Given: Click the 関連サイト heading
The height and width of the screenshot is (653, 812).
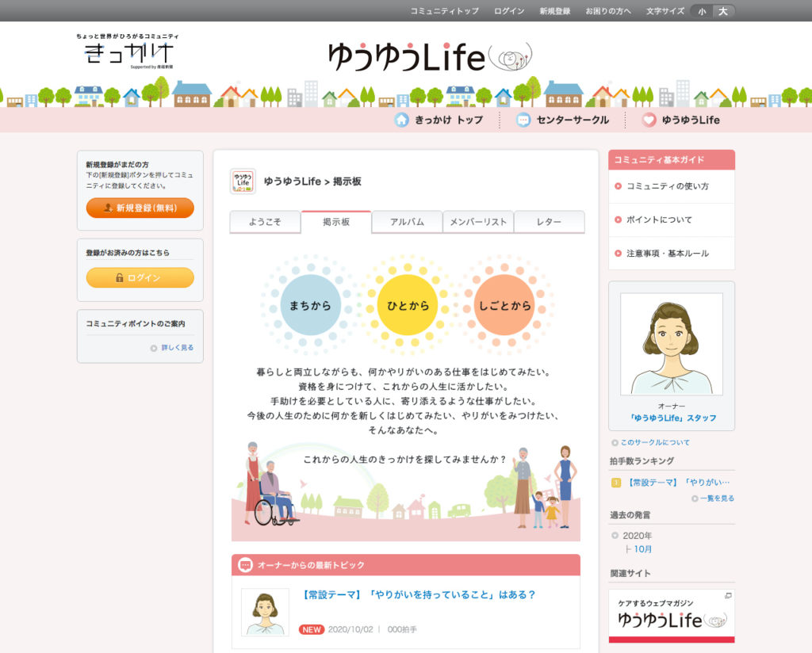Looking at the screenshot, I should (630, 573).
